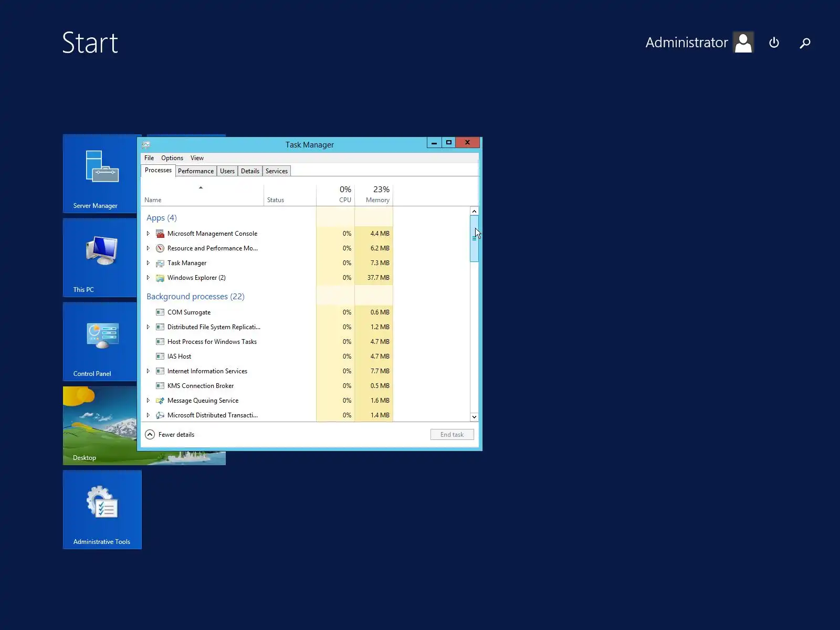Select the COM Surrogate process name
Viewport: 840px width, 630px height.
pyautogui.click(x=189, y=312)
